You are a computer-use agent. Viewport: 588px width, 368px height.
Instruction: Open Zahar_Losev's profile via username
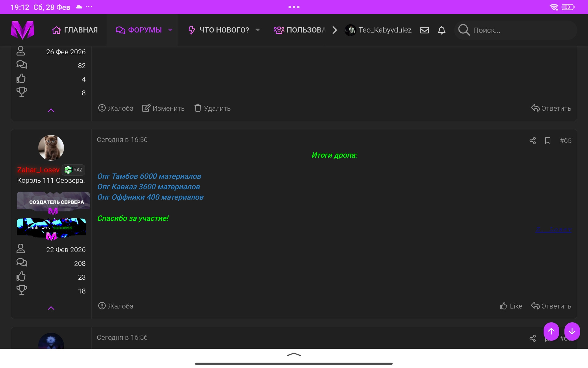tap(38, 170)
